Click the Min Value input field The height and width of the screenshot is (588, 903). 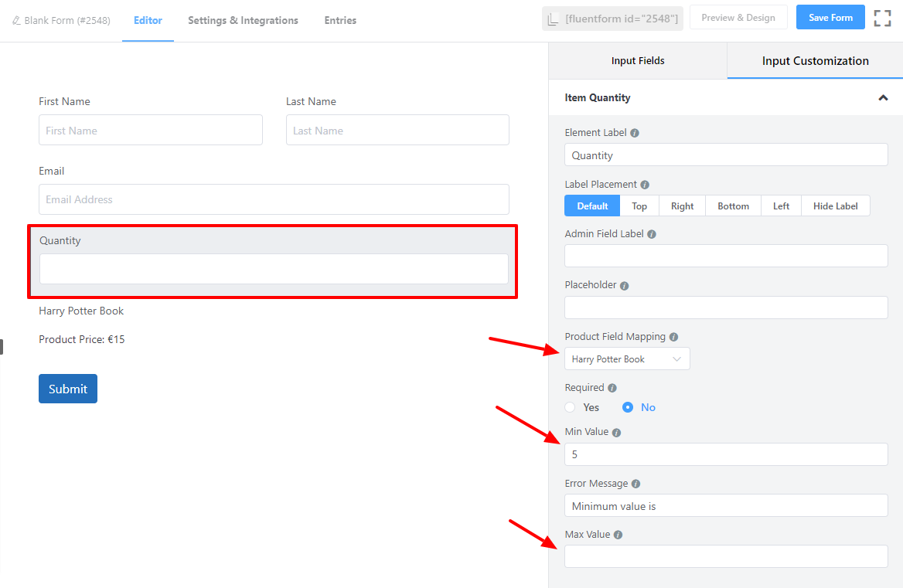click(726, 454)
